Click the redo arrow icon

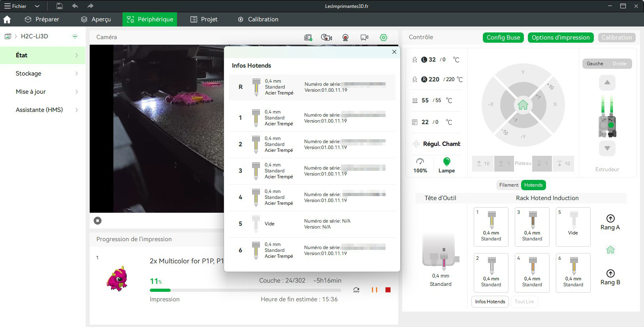[x=90, y=6]
